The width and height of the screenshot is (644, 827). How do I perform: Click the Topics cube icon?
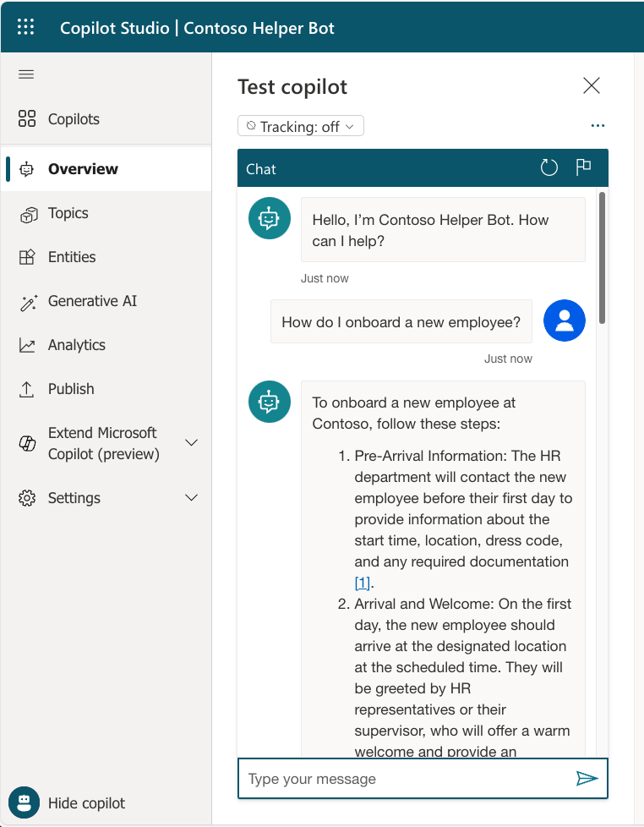29,214
